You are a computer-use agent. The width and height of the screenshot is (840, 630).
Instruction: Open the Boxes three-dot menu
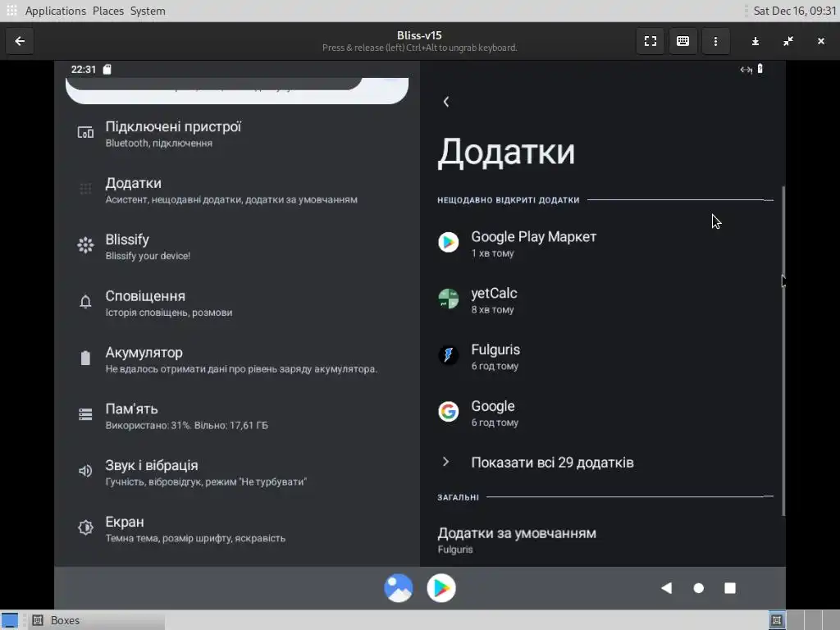point(715,41)
